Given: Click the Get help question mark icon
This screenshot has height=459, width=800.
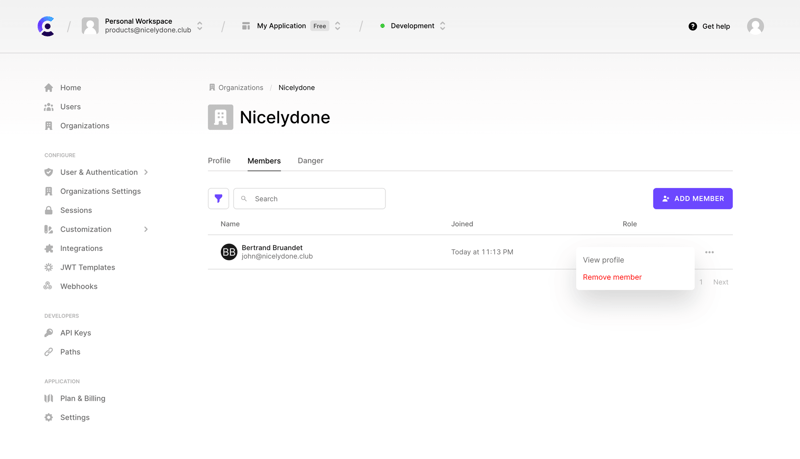Looking at the screenshot, I should 692,26.
